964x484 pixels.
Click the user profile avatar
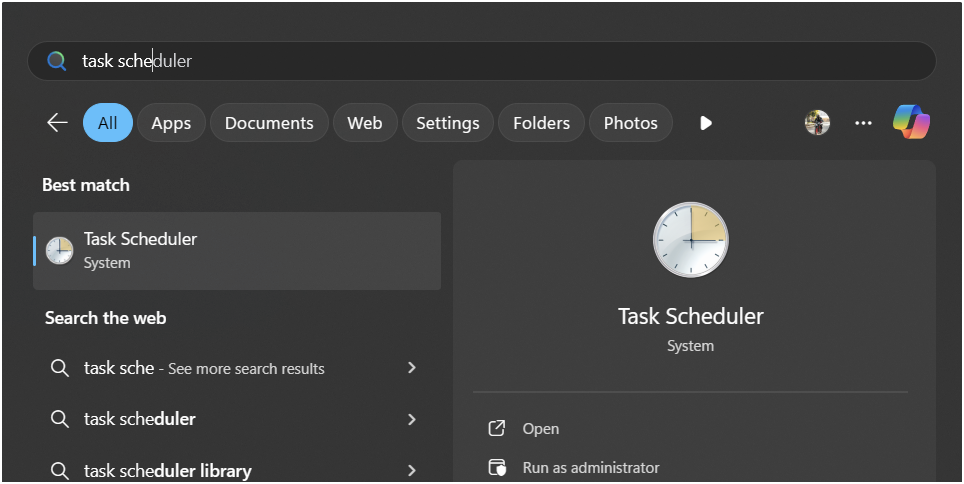[x=817, y=122]
